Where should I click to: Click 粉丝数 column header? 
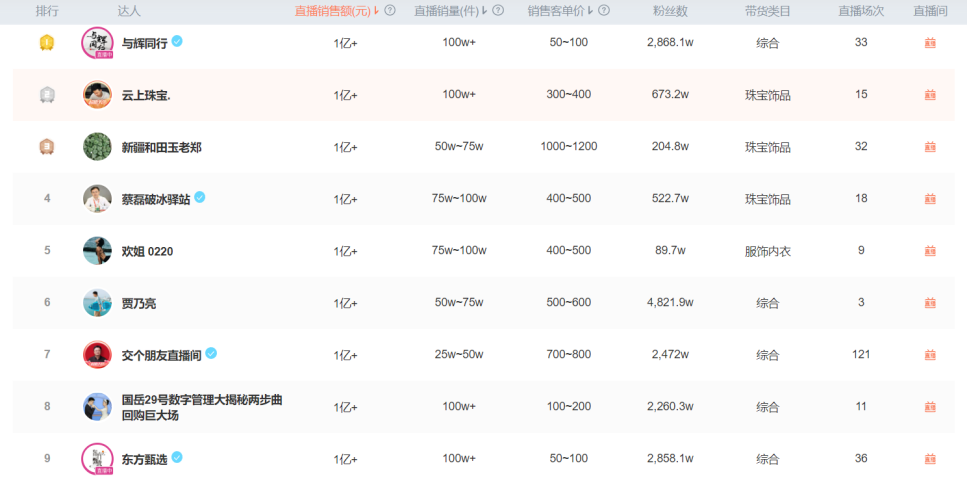click(x=670, y=11)
